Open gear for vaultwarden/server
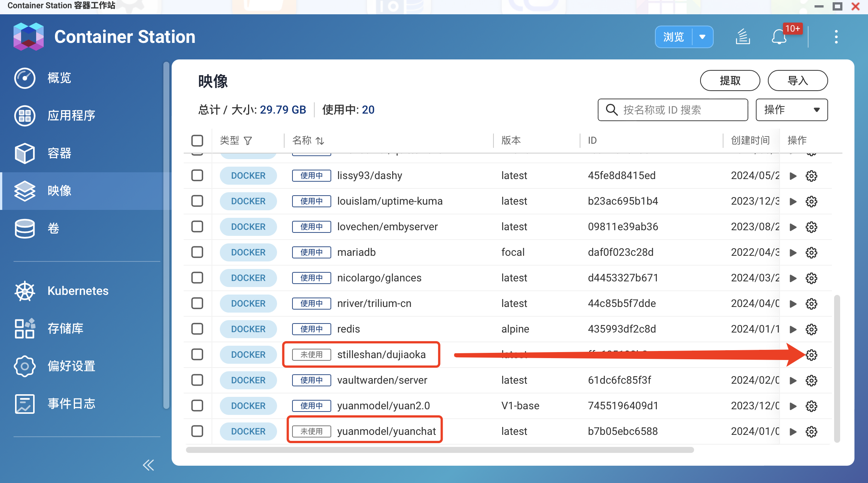 812,380
